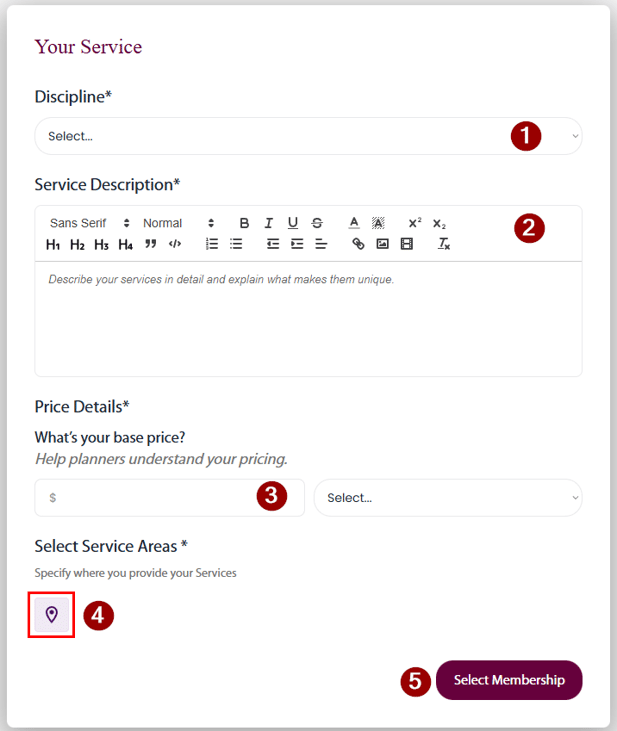Apply underline formatting to the text
Viewport: 617px width, 731px height.
tap(293, 223)
